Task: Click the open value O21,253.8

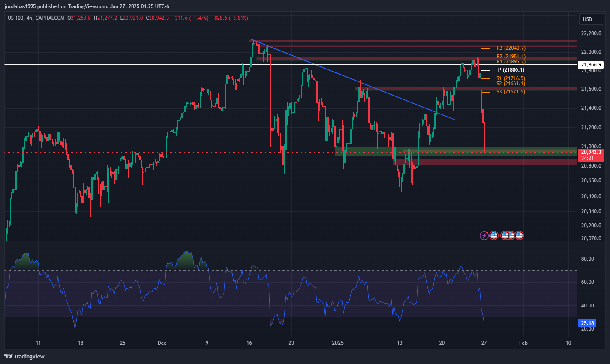Action: 79,18
